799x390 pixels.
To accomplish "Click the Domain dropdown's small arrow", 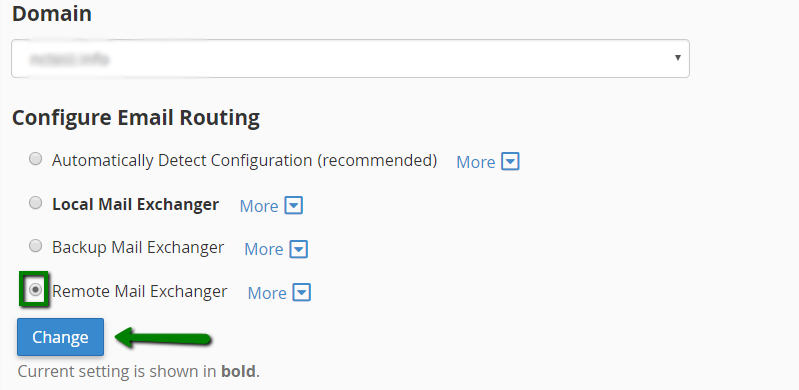I will click(678, 58).
